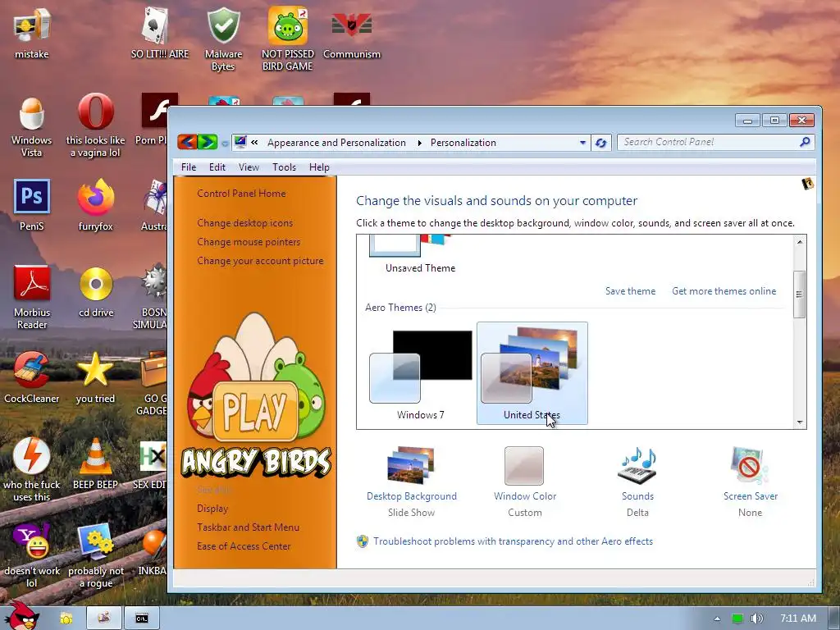Open the 'you tried' gold star icon

pyautogui.click(x=95, y=378)
